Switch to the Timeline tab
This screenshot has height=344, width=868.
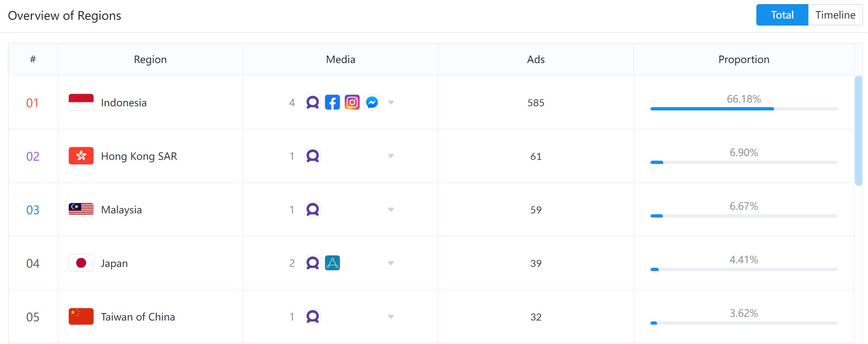click(x=835, y=15)
